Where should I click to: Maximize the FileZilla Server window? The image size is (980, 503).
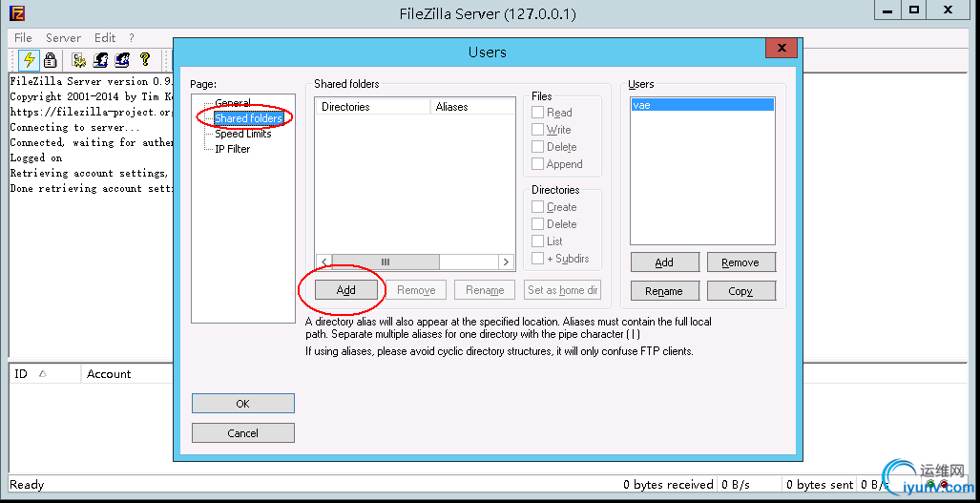click(914, 10)
